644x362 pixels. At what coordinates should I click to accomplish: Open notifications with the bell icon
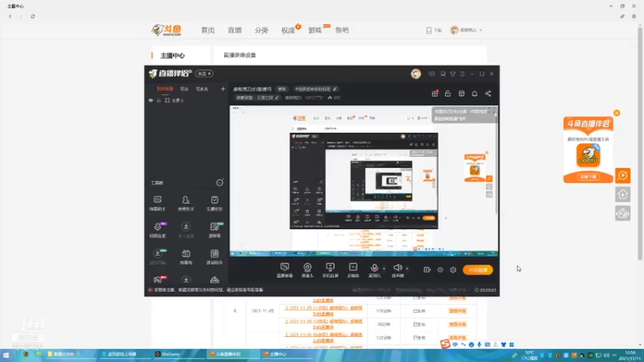pos(474,93)
